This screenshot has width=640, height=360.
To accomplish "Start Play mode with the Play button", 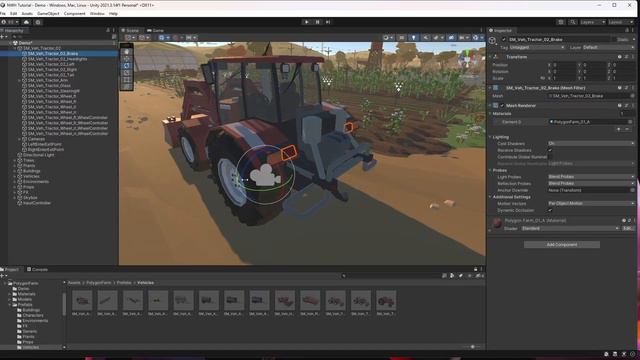I will click(307, 22).
